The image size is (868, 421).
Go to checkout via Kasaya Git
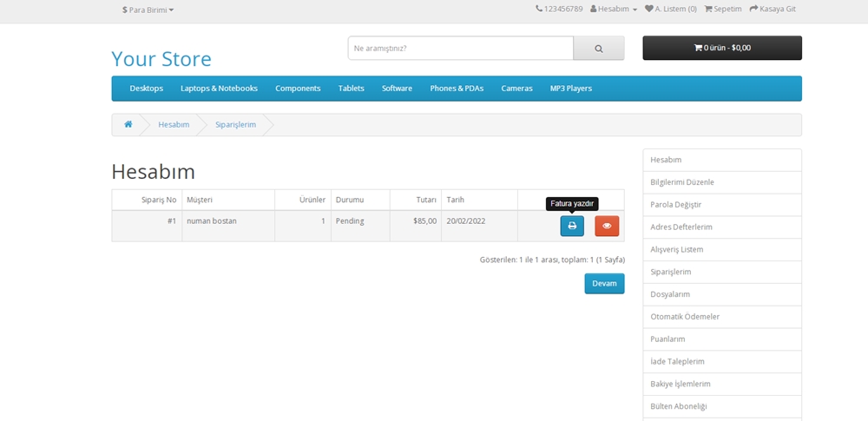point(773,9)
